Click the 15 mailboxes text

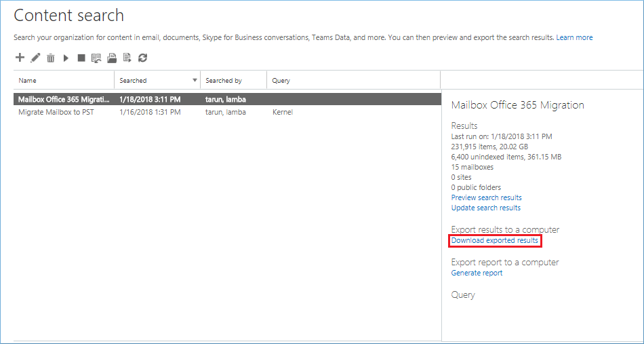(472, 167)
